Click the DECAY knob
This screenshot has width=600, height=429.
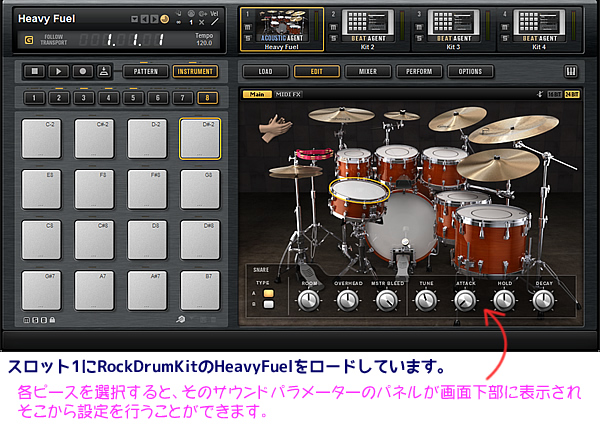pyautogui.click(x=543, y=300)
